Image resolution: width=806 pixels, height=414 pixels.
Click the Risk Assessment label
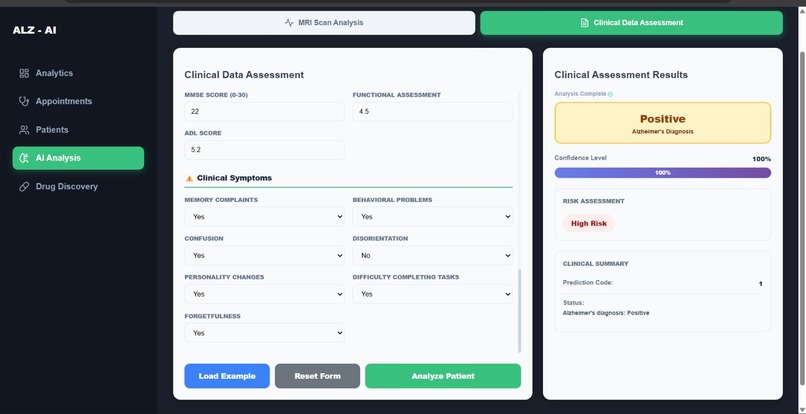[594, 201]
